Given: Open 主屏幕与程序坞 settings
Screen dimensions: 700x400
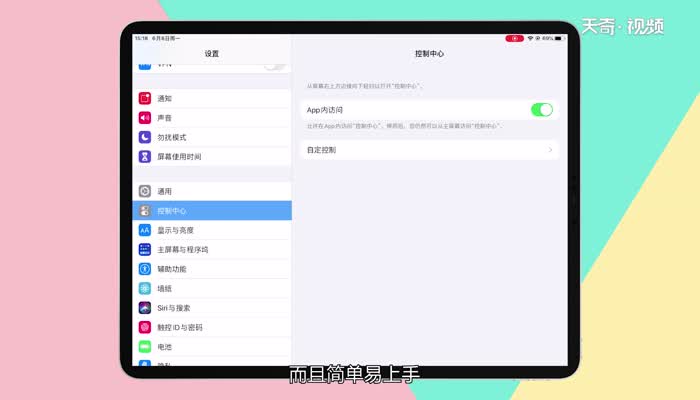Looking at the screenshot, I should click(212, 250).
